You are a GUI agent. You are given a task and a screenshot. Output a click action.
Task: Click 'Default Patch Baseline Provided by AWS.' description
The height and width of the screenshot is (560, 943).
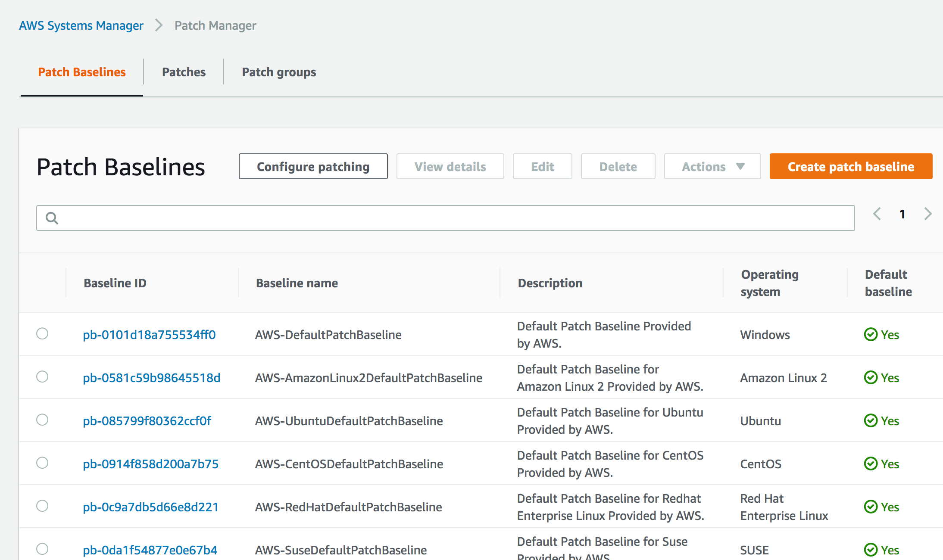604,335
